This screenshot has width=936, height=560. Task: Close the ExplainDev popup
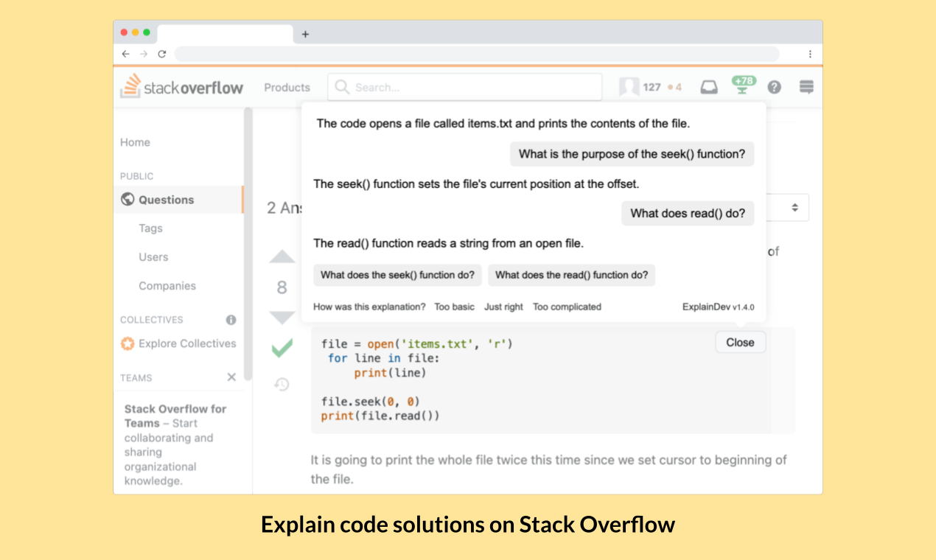pos(740,342)
